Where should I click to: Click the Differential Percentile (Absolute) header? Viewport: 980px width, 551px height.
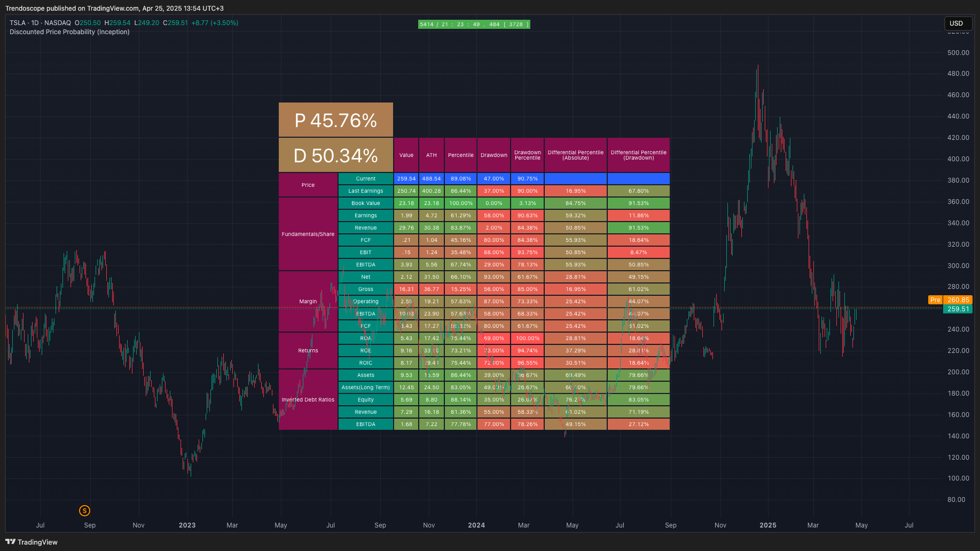click(x=576, y=155)
